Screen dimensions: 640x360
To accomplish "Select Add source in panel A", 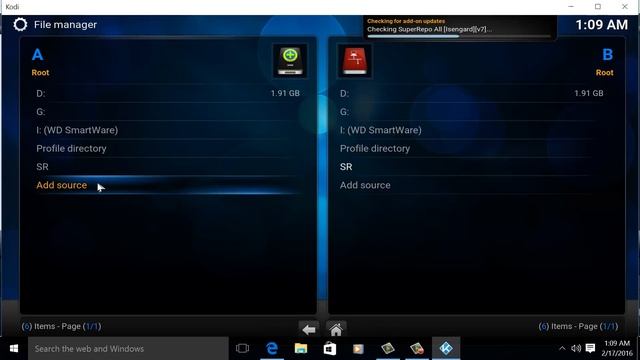I will coord(168,185).
